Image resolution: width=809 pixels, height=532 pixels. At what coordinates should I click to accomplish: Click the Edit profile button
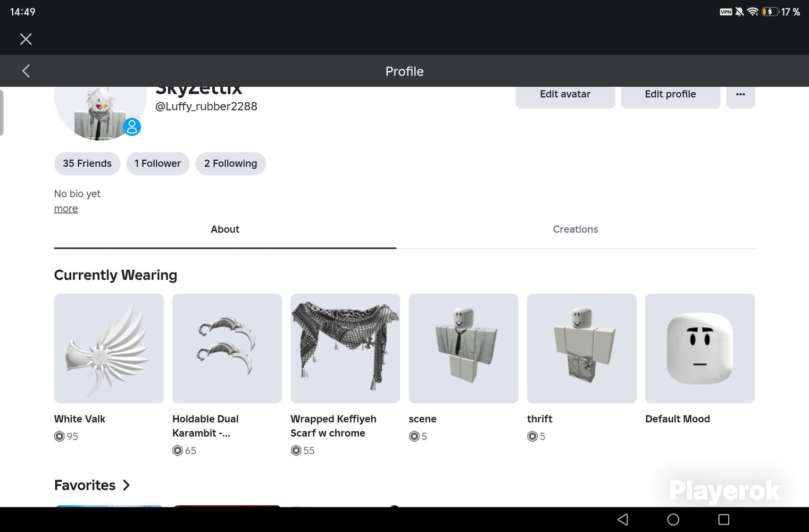click(x=670, y=95)
